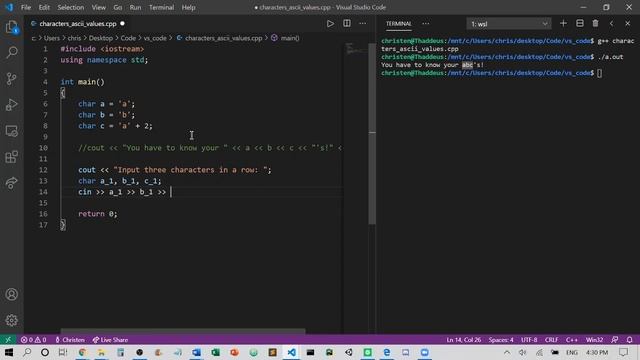Image resolution: width=640 pixels, height=360 pixels.
Task: Open Edge browser from the taskbar
Action: pyautogui.click(x=387, y=352)
